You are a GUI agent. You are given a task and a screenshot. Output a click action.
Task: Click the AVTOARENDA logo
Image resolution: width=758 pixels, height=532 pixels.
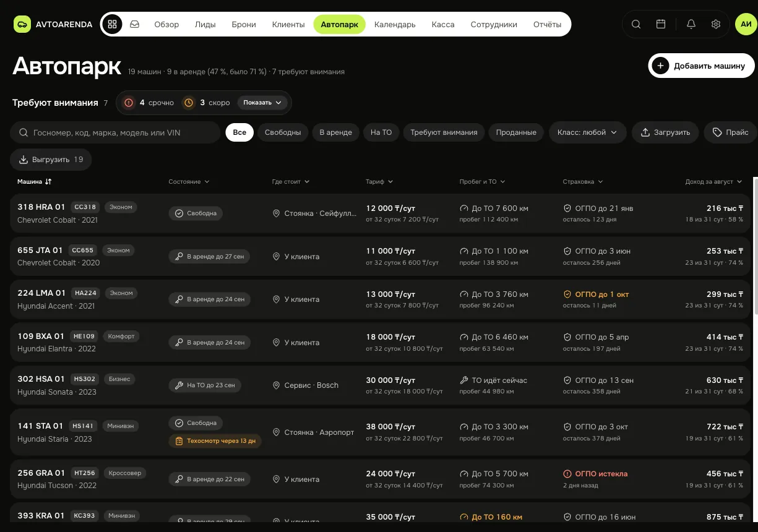53,25
